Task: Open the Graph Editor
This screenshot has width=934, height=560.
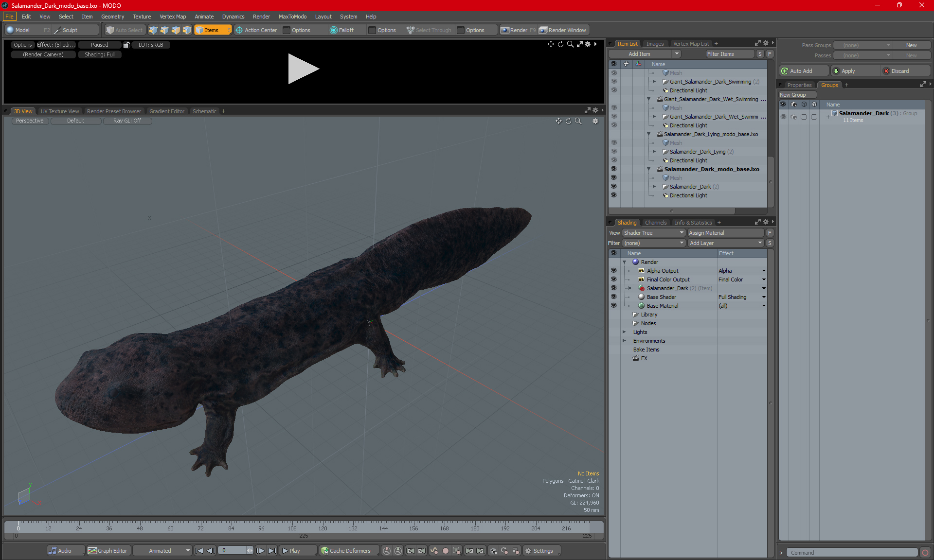Action: pyautogui.click(x=108, y=551)
